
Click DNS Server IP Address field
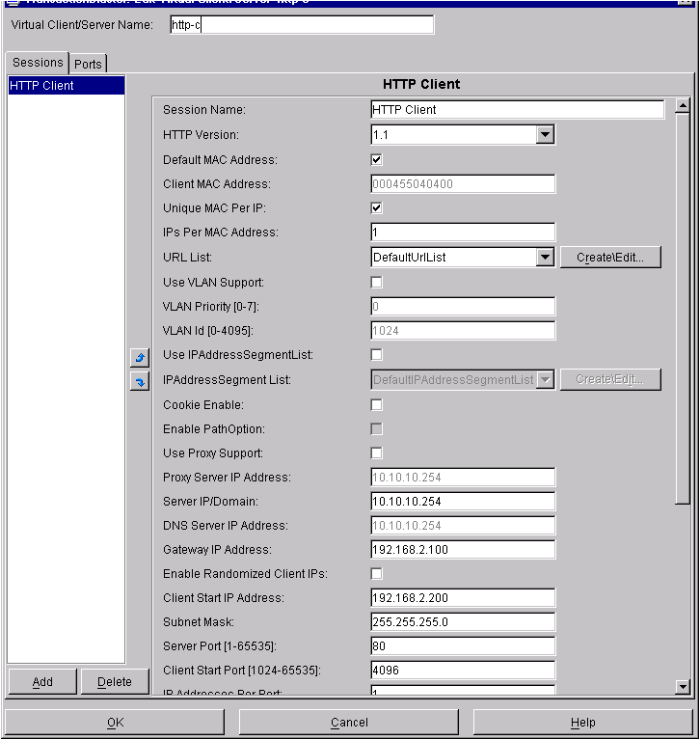[x=463, y=525]
